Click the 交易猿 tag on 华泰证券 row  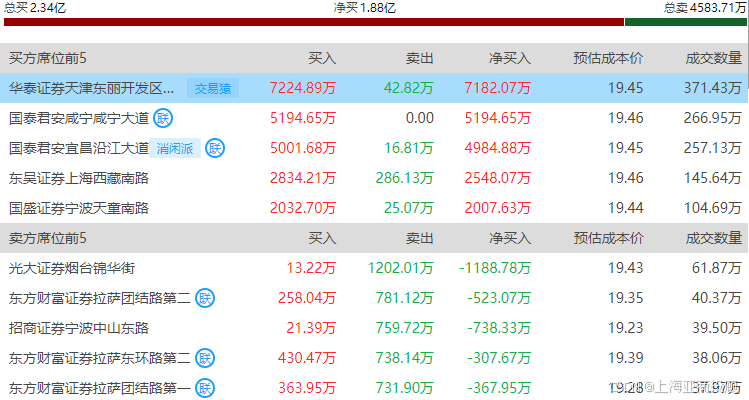[x=213, y=88]
